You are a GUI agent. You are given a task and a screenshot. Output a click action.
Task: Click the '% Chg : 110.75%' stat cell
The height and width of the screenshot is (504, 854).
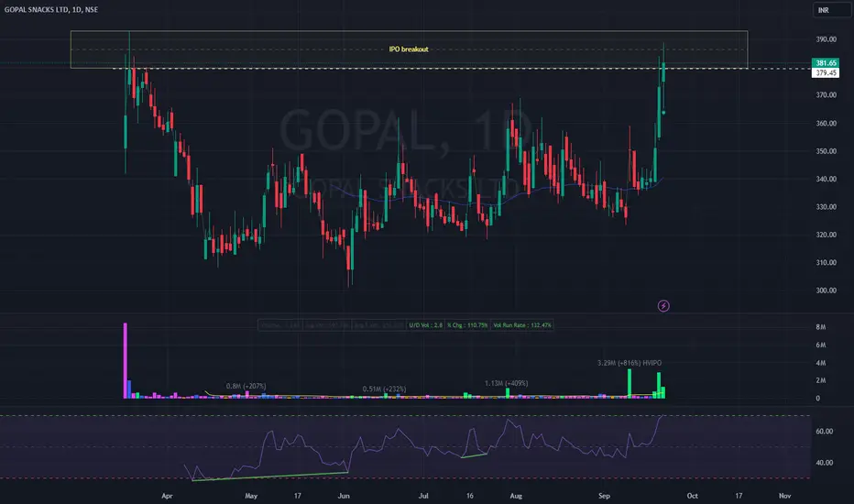tap(467, 325)
